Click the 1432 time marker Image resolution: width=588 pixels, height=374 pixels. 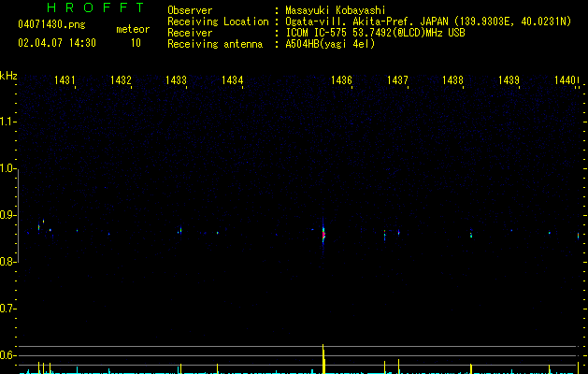coord(121,80)
